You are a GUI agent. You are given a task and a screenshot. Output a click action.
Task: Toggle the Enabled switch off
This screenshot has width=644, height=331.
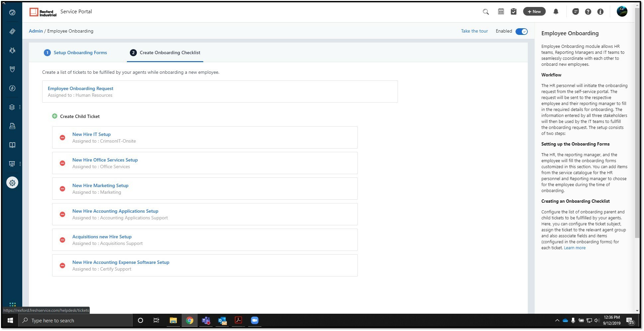521,31
